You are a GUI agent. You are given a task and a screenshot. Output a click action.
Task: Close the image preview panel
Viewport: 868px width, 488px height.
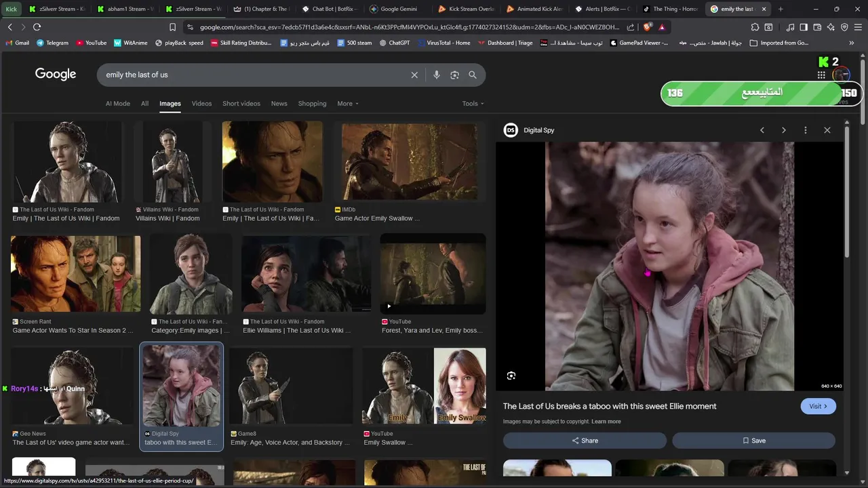tap(827, 130)
